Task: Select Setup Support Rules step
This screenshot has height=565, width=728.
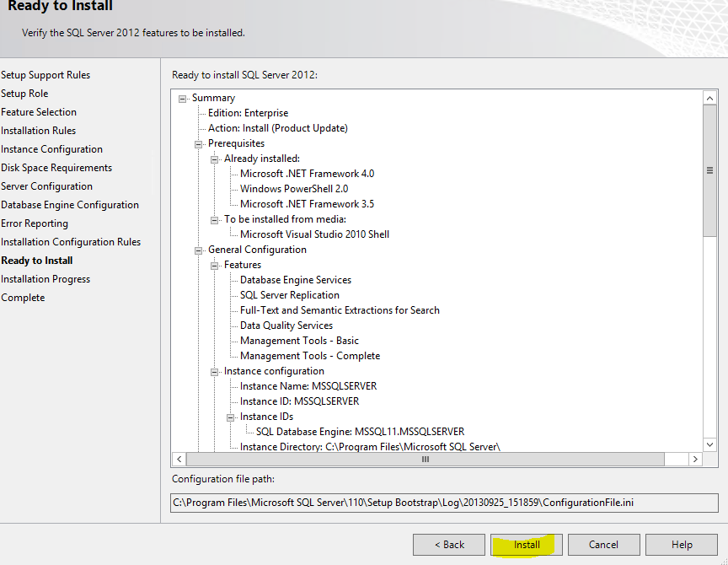Action: click(45, 75)
